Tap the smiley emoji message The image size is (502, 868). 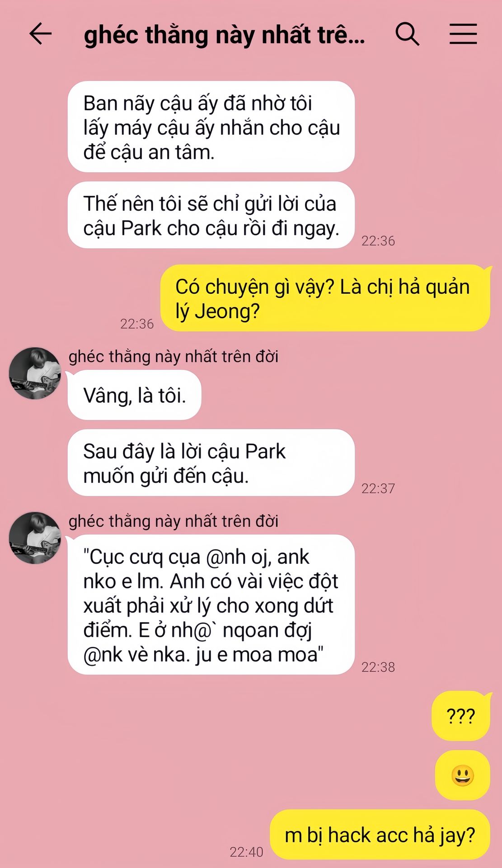[x=463, y=775]
